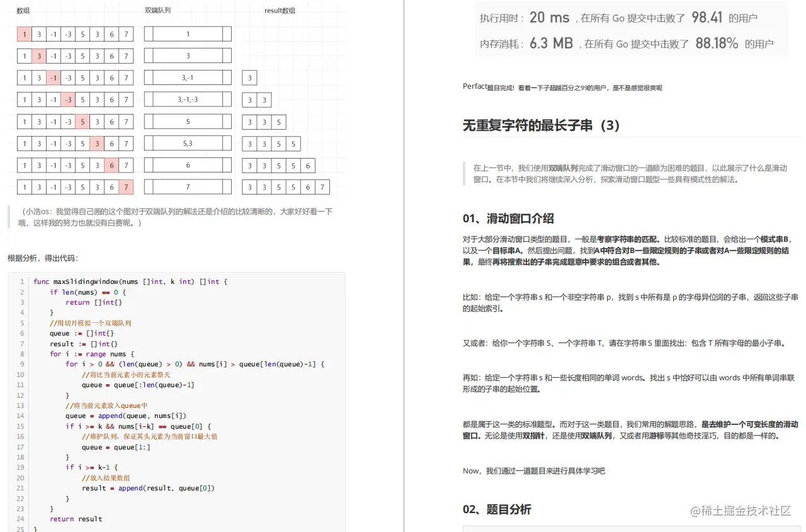Click the '98.41' percentage value

707,18
